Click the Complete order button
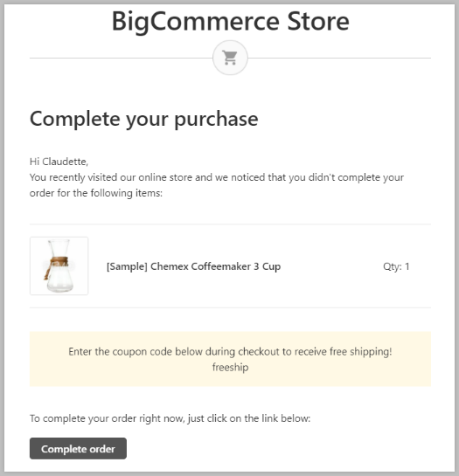 [78, 448]
